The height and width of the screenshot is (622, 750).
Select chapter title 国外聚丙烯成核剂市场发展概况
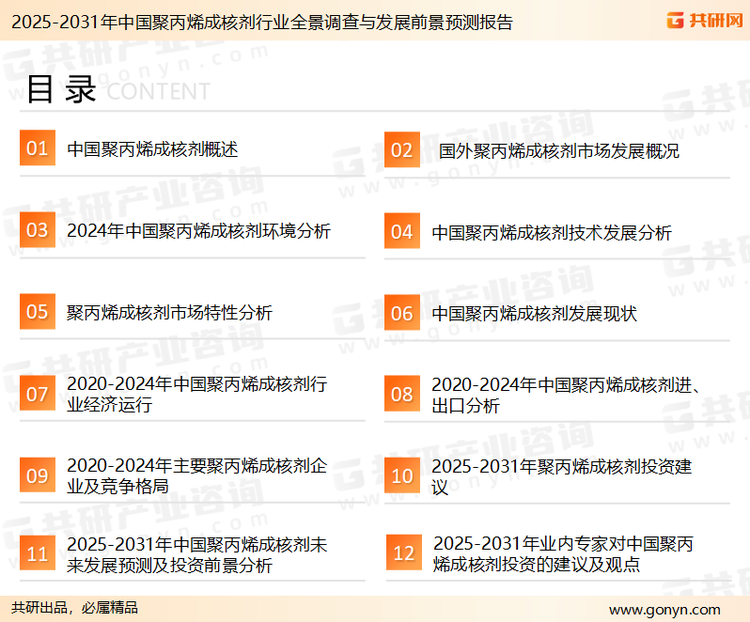pyautogui.click(x=559, y=151)
